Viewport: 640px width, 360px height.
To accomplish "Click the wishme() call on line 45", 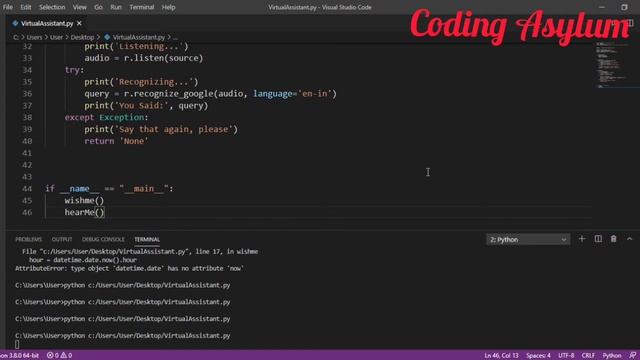I will click(x=84, y=200).
